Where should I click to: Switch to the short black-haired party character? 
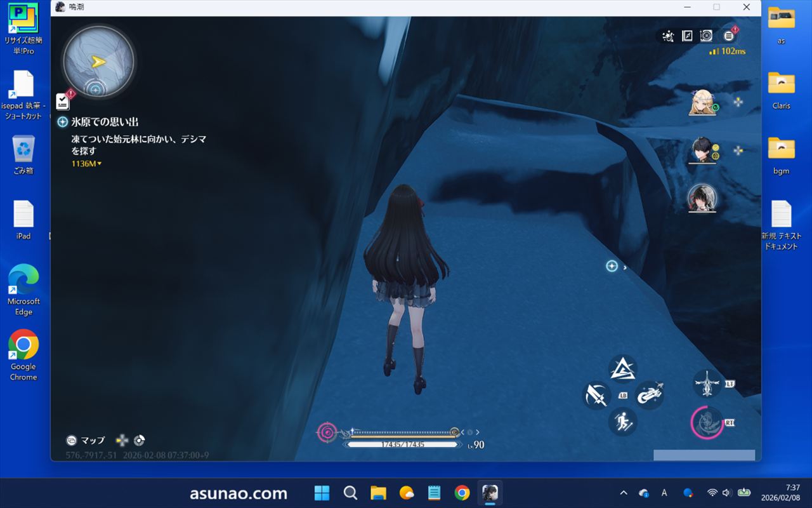(702, 150)
